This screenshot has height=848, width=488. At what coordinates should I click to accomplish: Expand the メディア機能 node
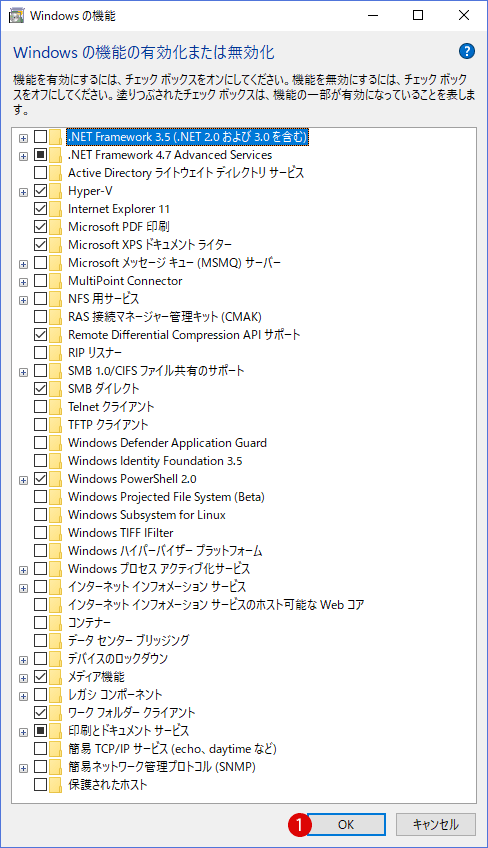pyautogui.click(x=23, y=678)
